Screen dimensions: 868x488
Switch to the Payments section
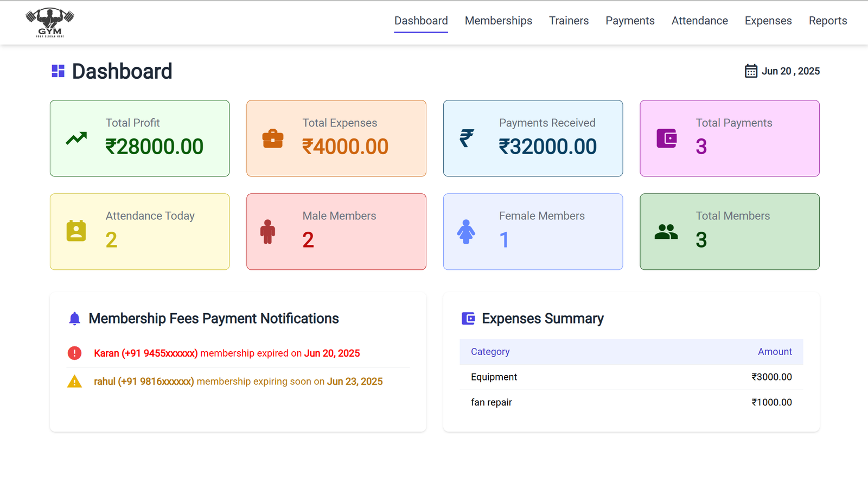pyautogui.click(x=630, y=21)
